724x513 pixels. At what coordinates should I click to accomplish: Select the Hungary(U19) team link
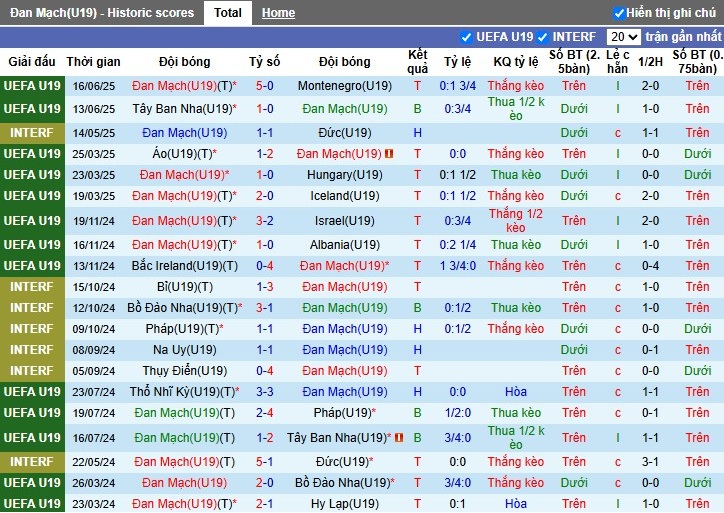pos(344,175)
